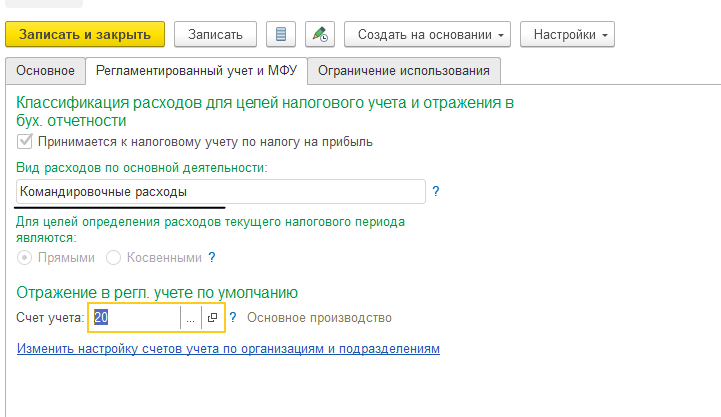Expand the Создать на основании dropdown
The image size is (721, 417).
tap(427, 34)
